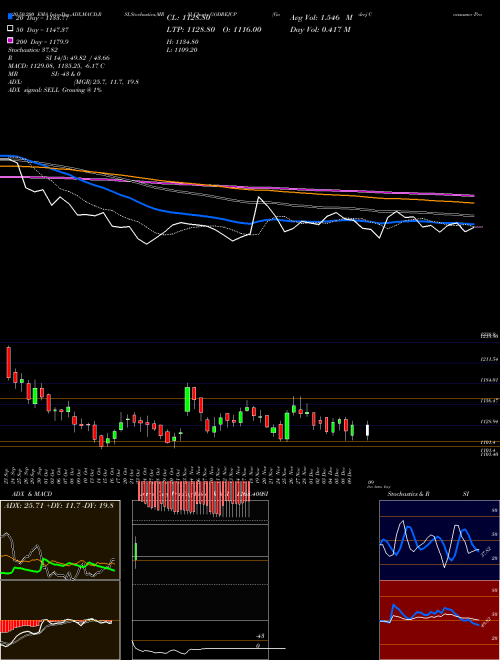
Task: Click the 'H: 1134.80' high price
Action: 183,42
